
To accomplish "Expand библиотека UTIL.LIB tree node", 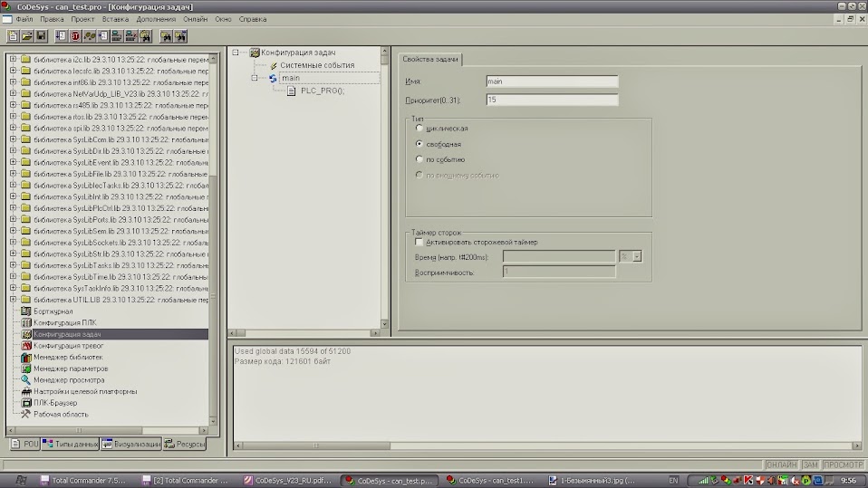I will click(x=14, y=300).
